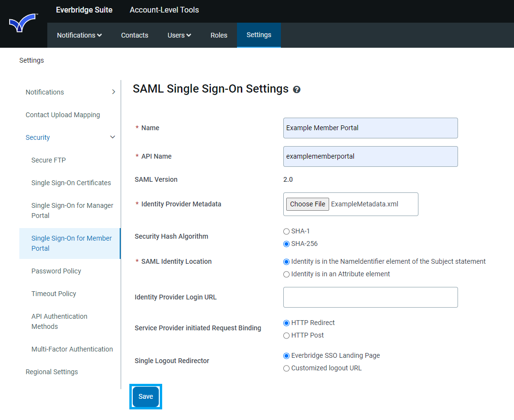Viewport: 514px width, 420px height.
Task: Select HTTP Post request binding
Action: tap(286, 336)
